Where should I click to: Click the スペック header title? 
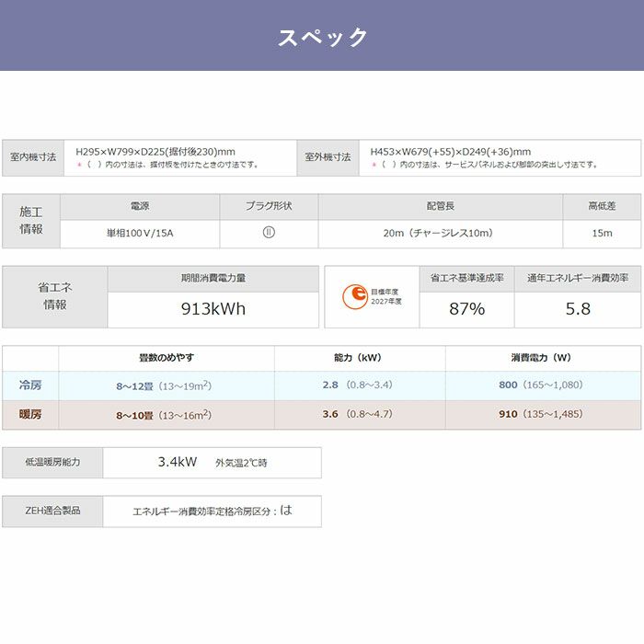pyautogui.click(x=322, y=37)
